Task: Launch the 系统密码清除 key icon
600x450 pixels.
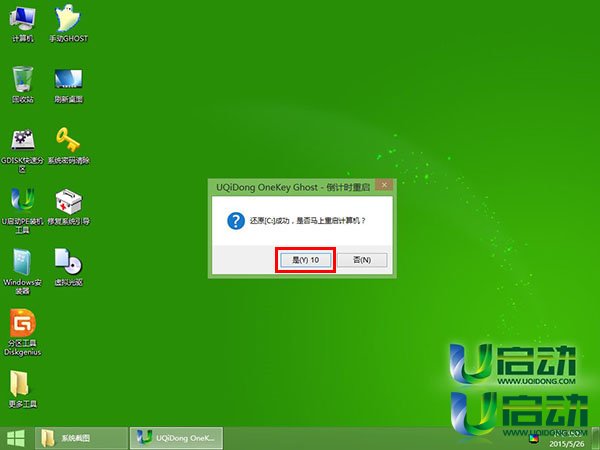Action: [x=68, y=146]
